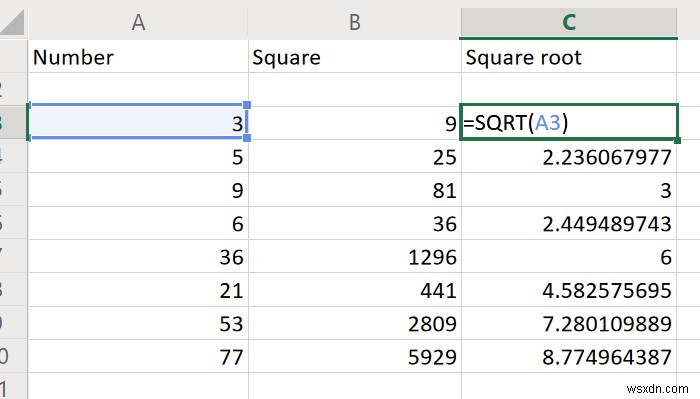Screen dimensions: 700x399
Task: Select the cell containing 77
Action: coord(138,357)
